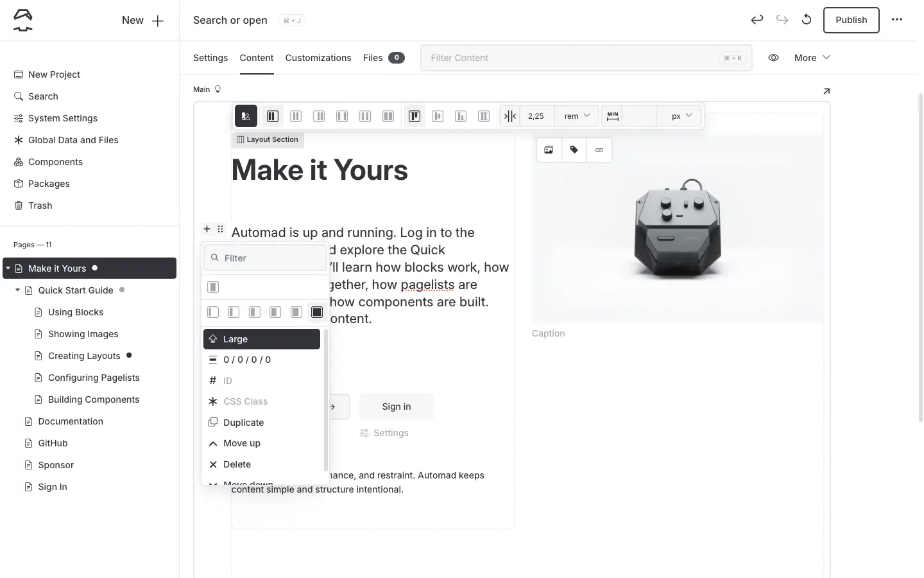Click the Sign in button
Image resolution: width=924 pixels, height=578 pixels.
pyautogui.click(x=396, y=407)
